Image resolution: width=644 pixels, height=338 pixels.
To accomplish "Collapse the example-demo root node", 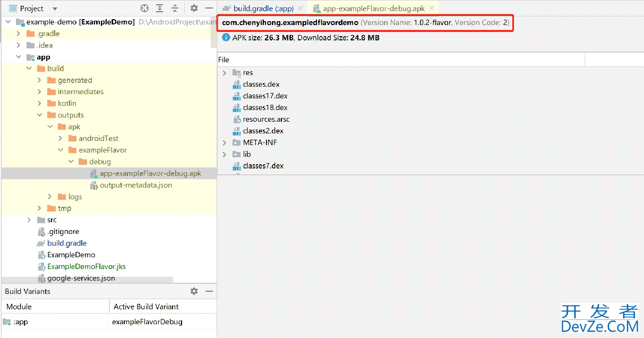I will click(8, 22).
